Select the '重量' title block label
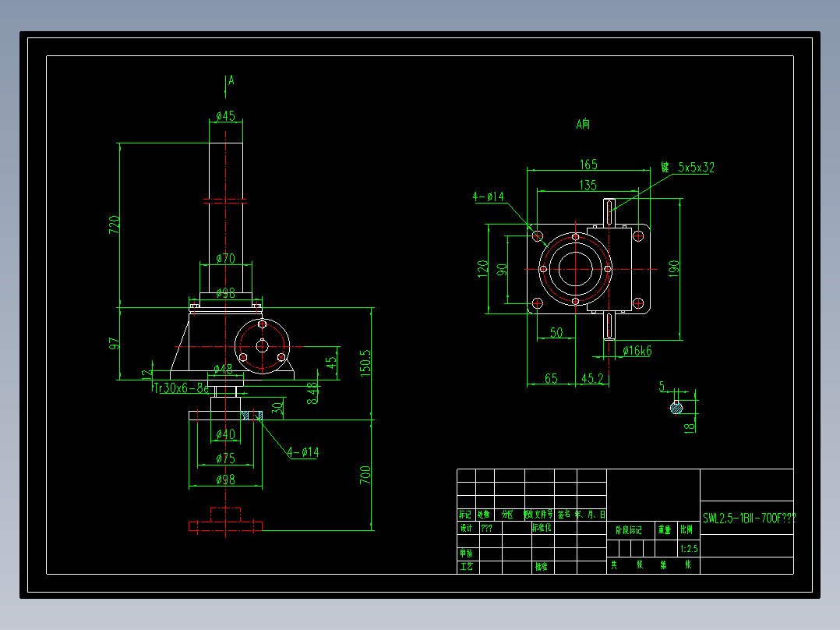The height and width of the screenshot is (630, 840). click(x=664, y=529)
